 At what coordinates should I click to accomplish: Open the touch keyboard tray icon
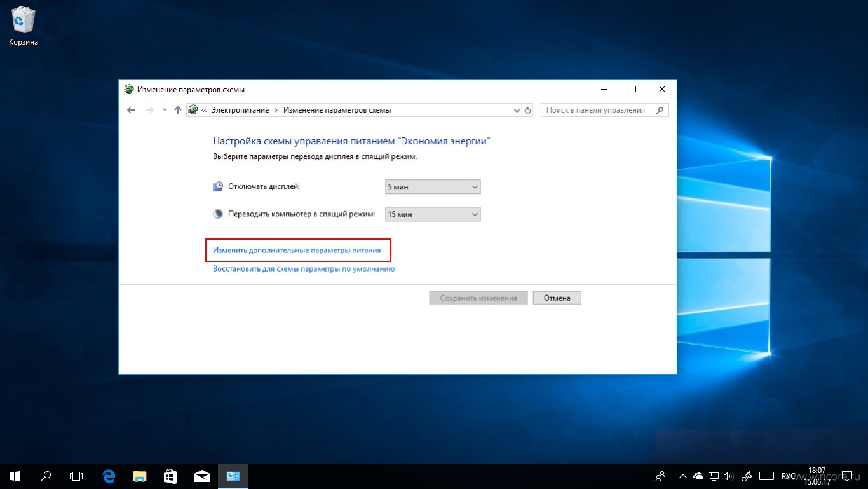pos(766,476)
